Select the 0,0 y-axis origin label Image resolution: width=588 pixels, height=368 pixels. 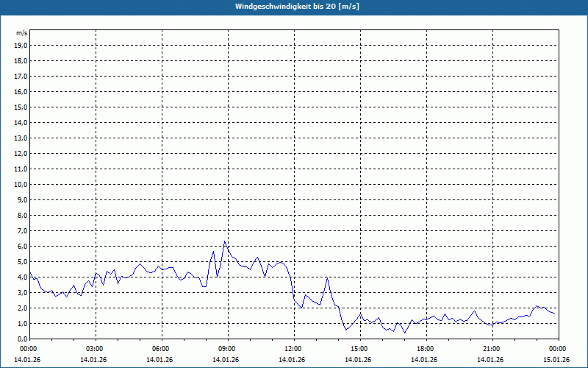tap(22, 339)
